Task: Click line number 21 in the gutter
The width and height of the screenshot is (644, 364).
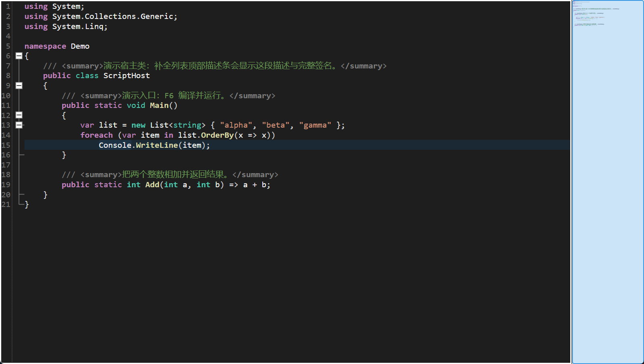Action: 6,205
